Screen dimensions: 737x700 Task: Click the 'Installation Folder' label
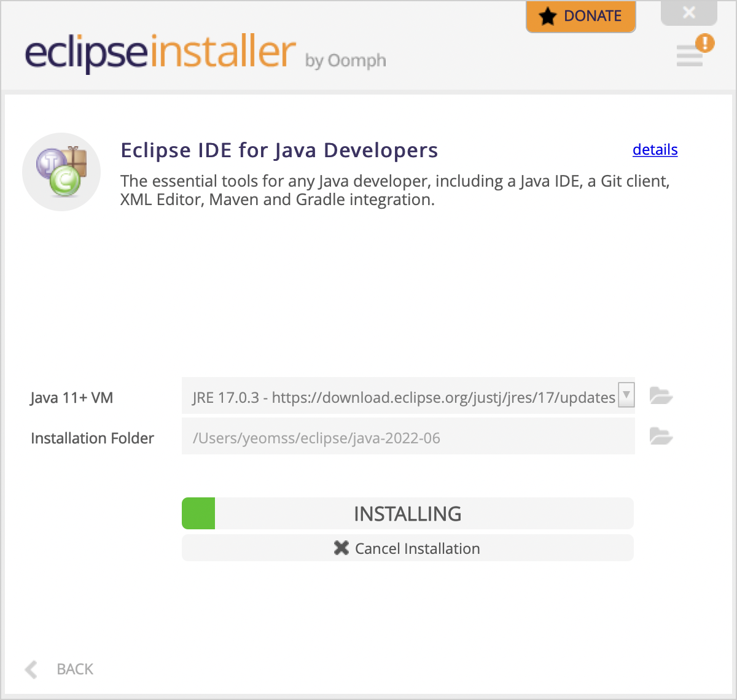[92, 438]
